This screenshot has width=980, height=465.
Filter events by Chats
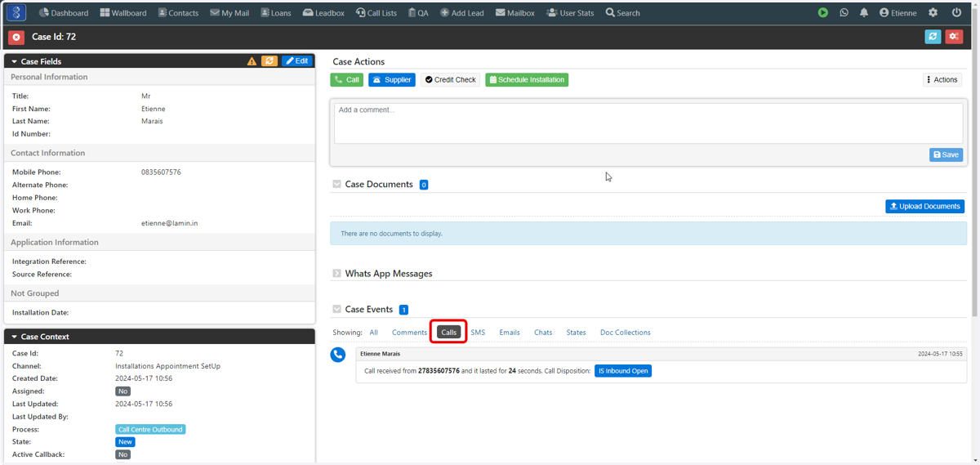pos(543,333)
